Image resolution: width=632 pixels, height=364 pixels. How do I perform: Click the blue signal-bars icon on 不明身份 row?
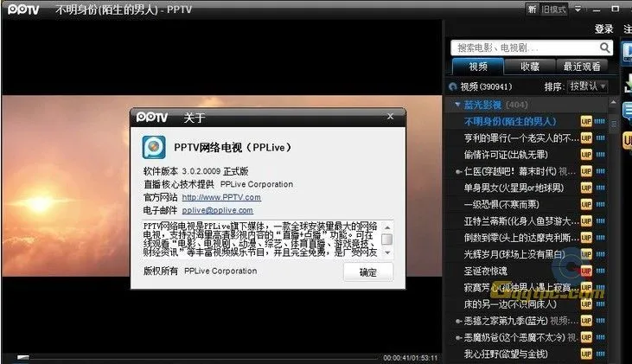click(600, 121)
